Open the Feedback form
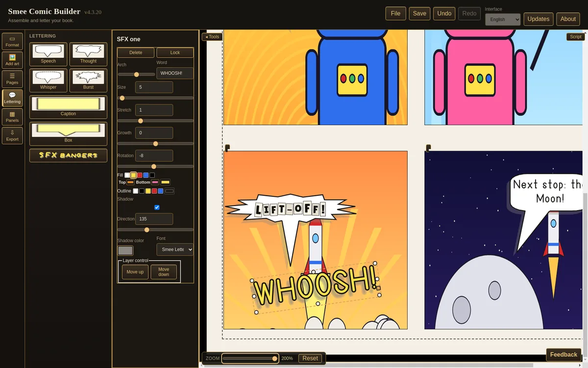Viewport: 588px width, 368px height. click(563, 355)
